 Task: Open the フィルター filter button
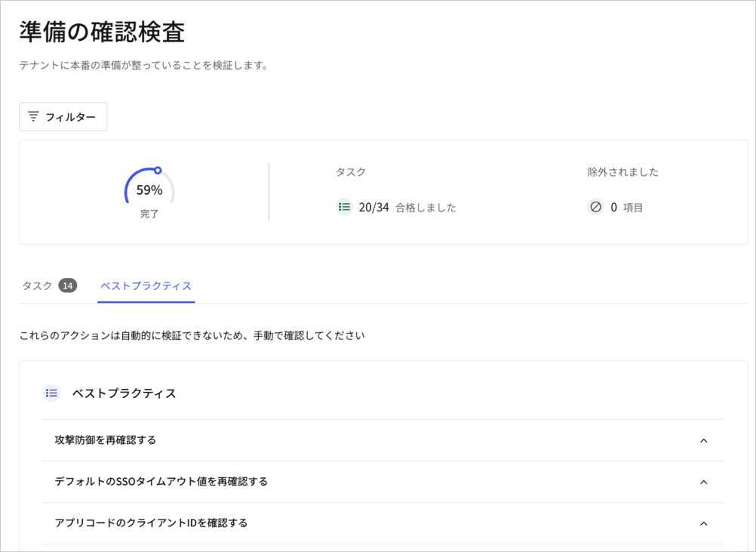[x=63, y=116]
